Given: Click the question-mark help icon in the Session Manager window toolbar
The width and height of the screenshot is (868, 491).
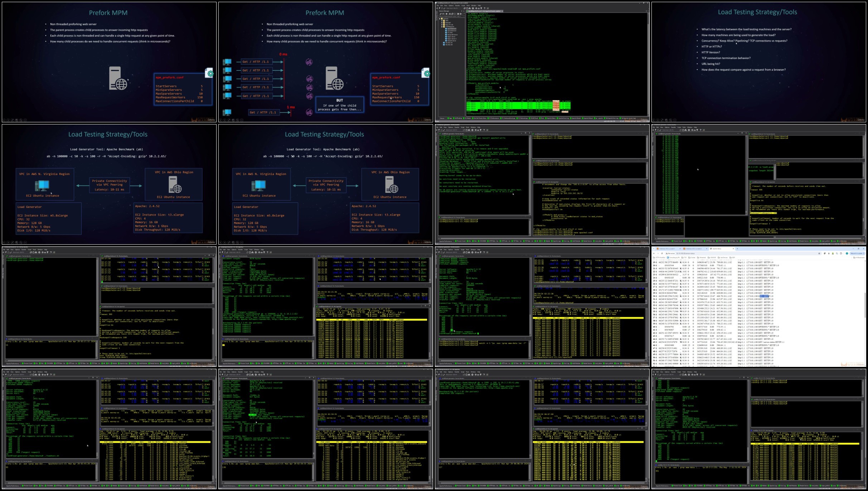Looking at the screenshot, I should pos(485,8).
